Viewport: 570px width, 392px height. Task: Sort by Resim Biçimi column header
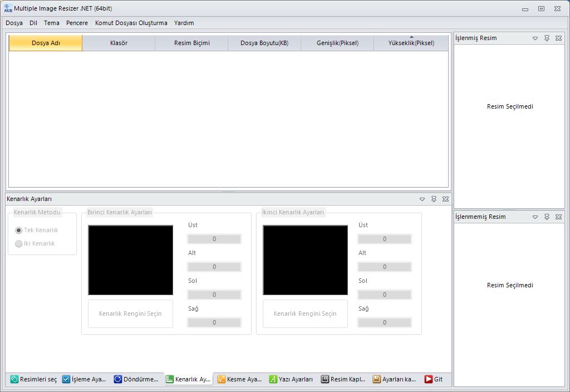[191, 43]
